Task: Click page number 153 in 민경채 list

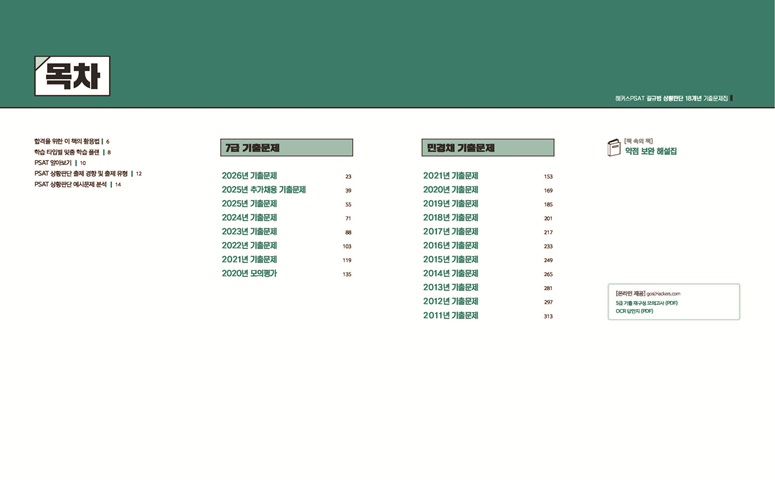Action: point(548,176)
